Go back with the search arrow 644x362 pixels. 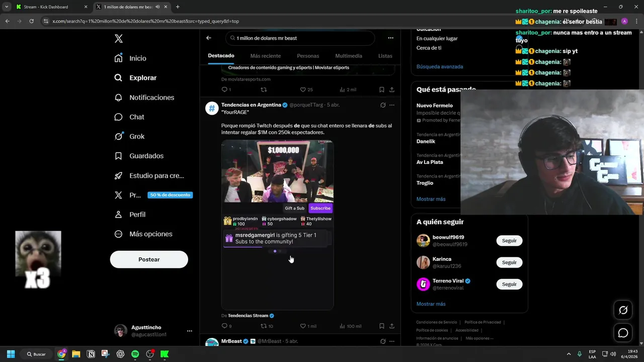[x=209, y=38]
